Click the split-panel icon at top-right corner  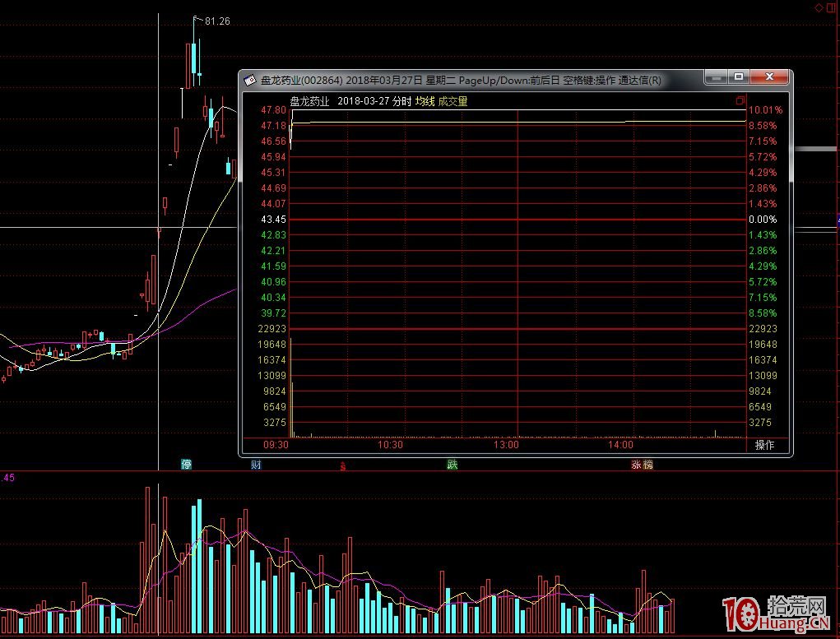(830, 7)
